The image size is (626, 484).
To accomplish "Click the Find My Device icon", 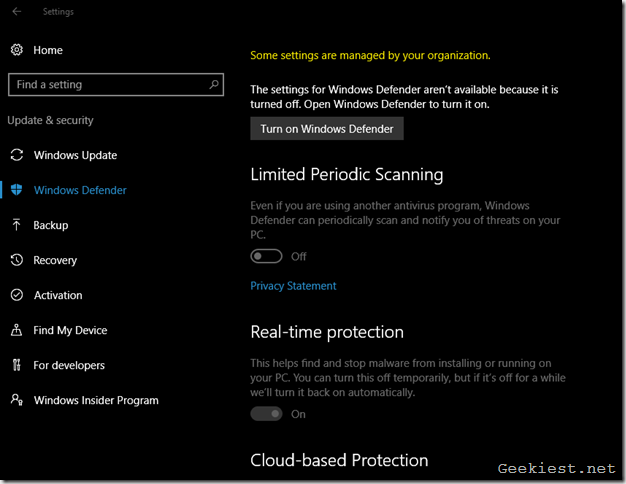I will [x=16, y=330].
